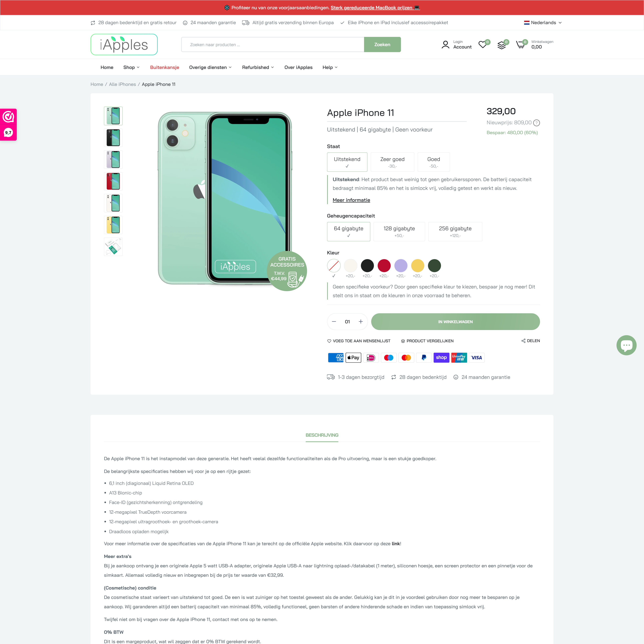
Task: Expand the Shop menu
Action: pos(131,67)
